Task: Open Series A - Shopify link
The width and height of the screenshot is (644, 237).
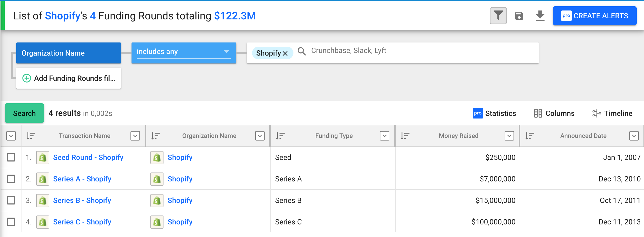Action: pyautogui.click(x=82, y=179)
